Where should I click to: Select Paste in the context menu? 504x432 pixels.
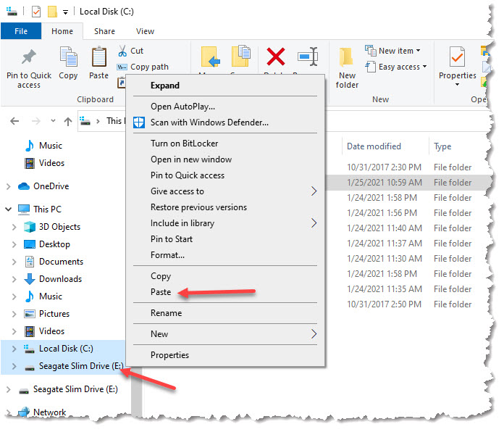[x=161, y=292]
